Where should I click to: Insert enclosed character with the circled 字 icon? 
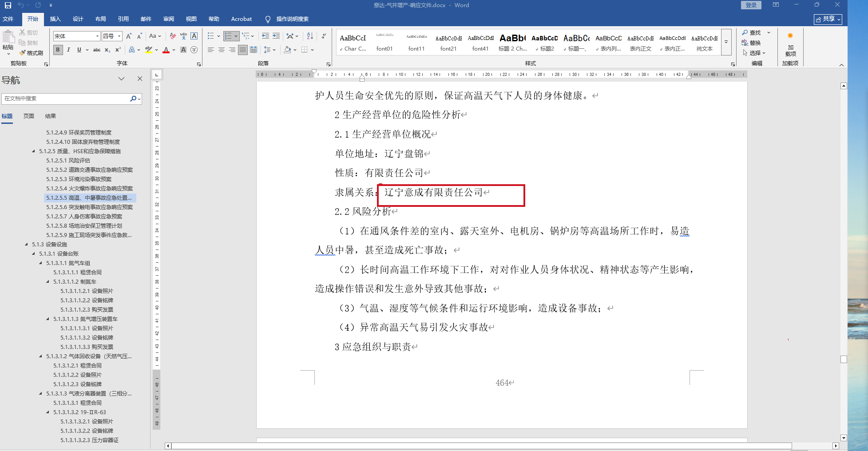click(194, 50)
